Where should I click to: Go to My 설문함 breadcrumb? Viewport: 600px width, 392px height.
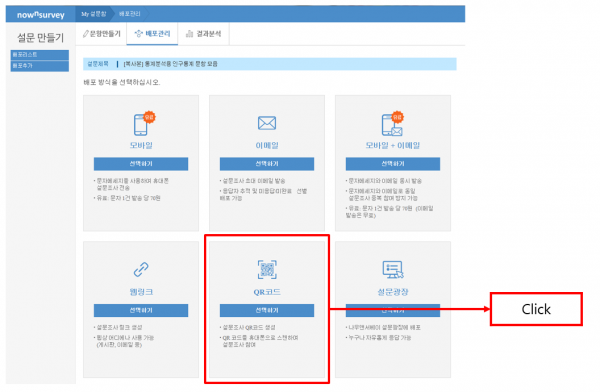94,14
